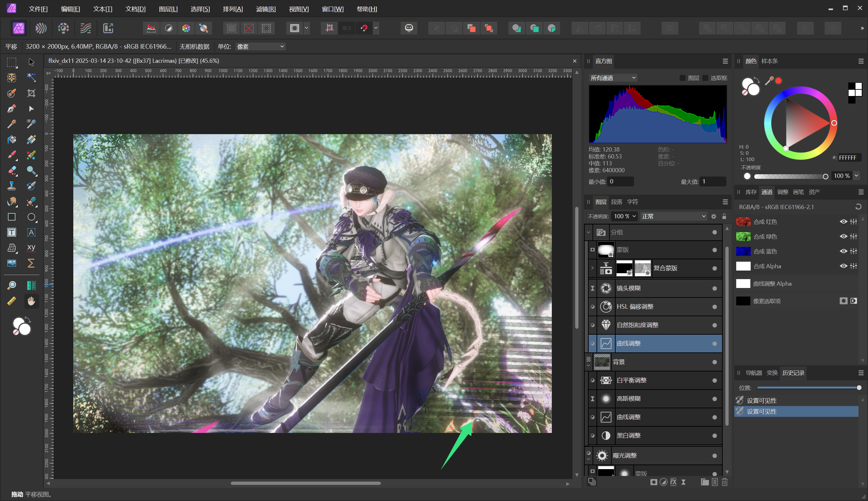The height and width of the screenshot is (501, 868).
Task: Check the 图层 checkbox in histogram
Action: 683,78
